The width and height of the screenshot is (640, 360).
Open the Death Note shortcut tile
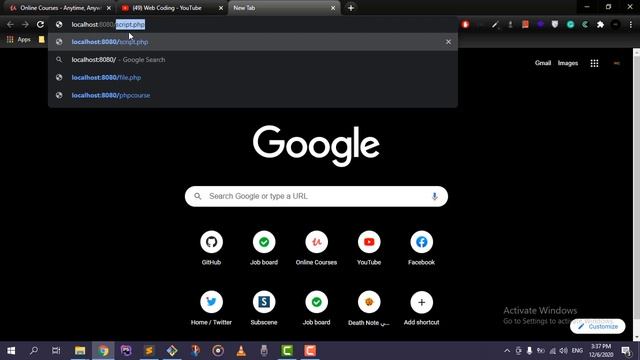369,307
